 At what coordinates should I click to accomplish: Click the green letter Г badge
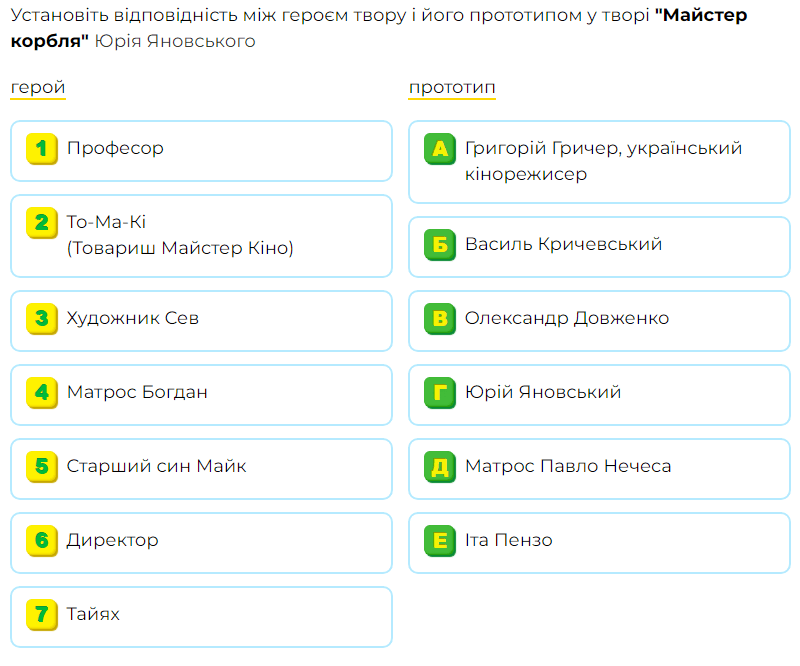pos(440,393)
